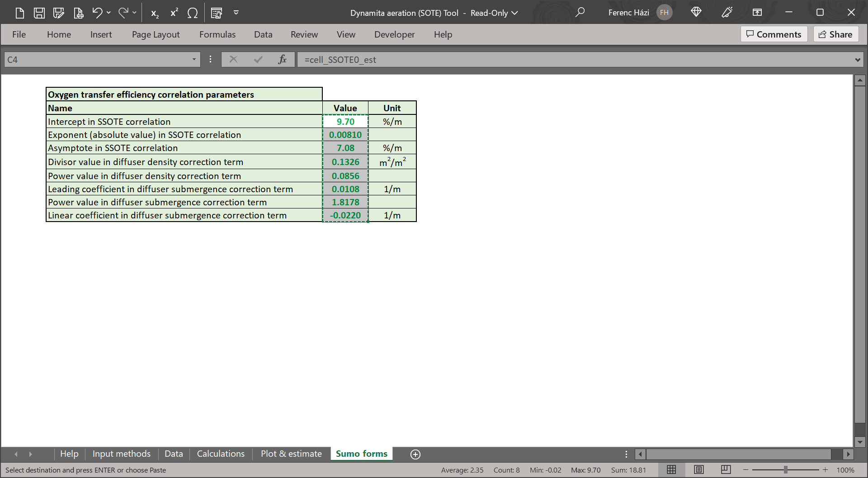Select the Asymptote value cell 7.08
Image resolution: width=868 pixels, height=478 pixels.
(x=345, y=148)
